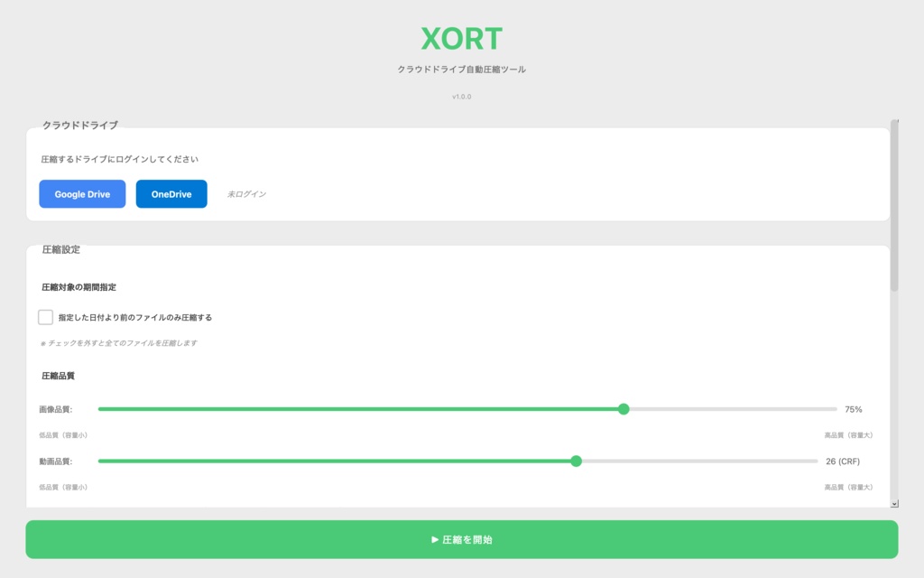The width and height of the screenshot is (924, 578).
Task: Click the 75% image quality value
Action: click(x=854, y=409)
